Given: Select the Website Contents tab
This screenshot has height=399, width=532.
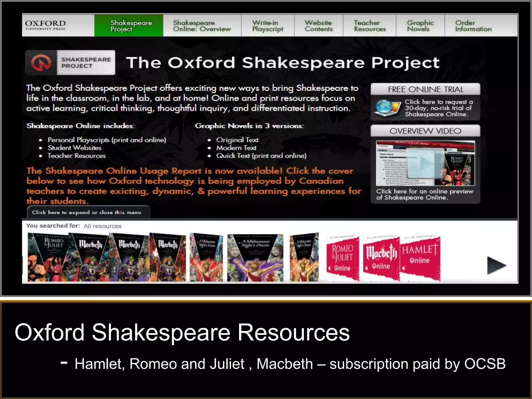Looking at the screenshot, I should (x=319, y=25).
